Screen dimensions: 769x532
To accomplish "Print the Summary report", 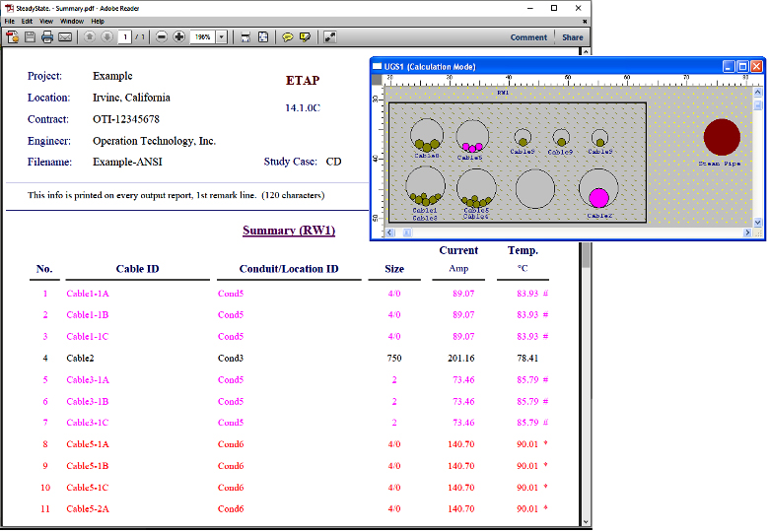I will pyautogui.click(x=47, y=37).
